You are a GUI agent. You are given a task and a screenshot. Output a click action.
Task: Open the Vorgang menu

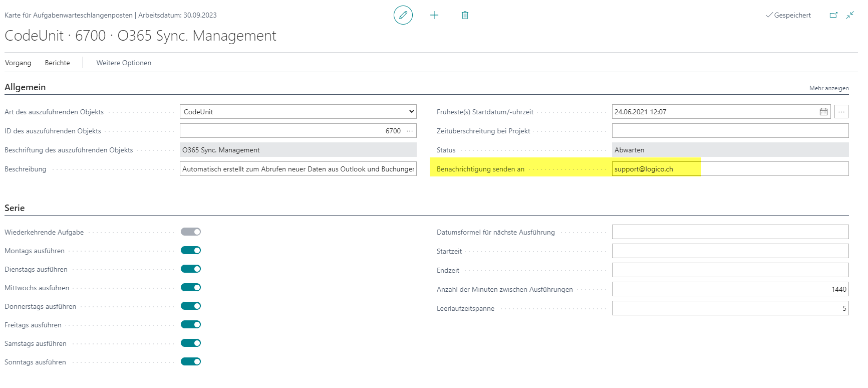18,63
